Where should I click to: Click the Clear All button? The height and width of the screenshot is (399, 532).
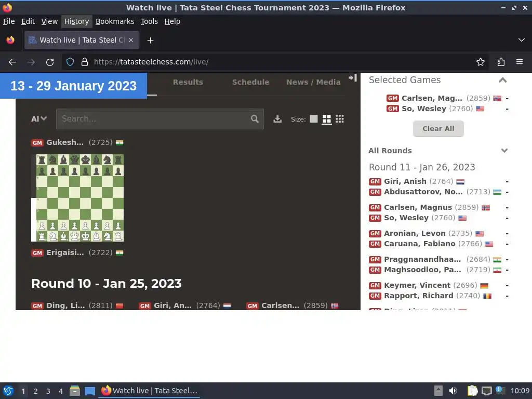click(x=438, y=129)
